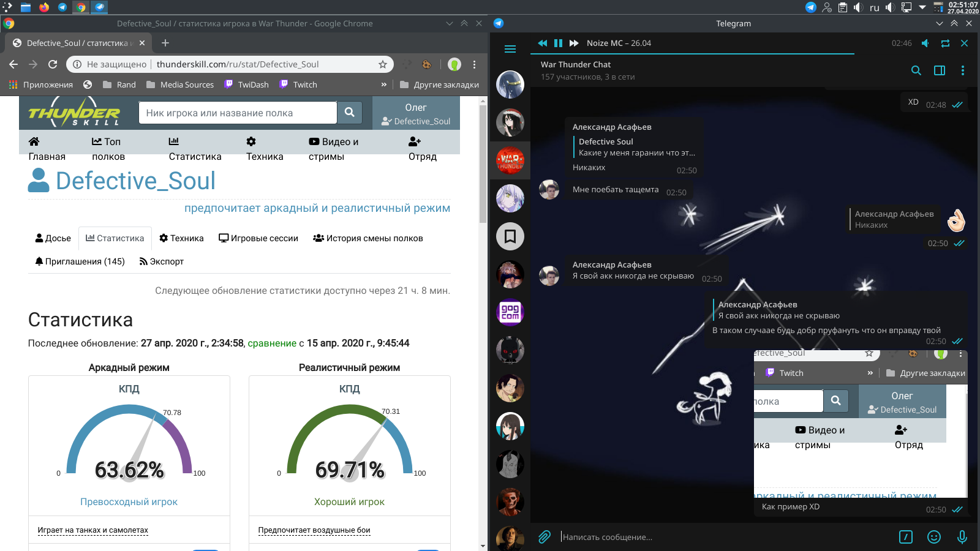Viewport: 980px width, 551px height.
Task: Open Media Sources bookmarks folder
Action: 180,84
